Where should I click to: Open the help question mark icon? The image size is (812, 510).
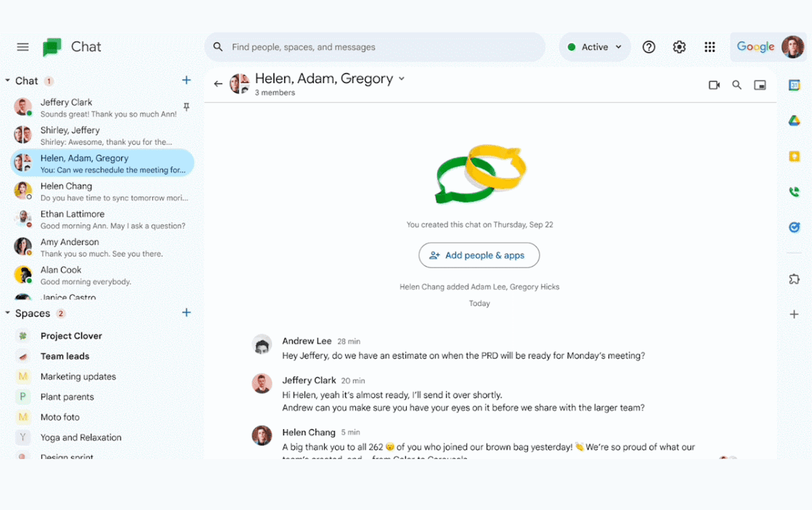[649, 47]
